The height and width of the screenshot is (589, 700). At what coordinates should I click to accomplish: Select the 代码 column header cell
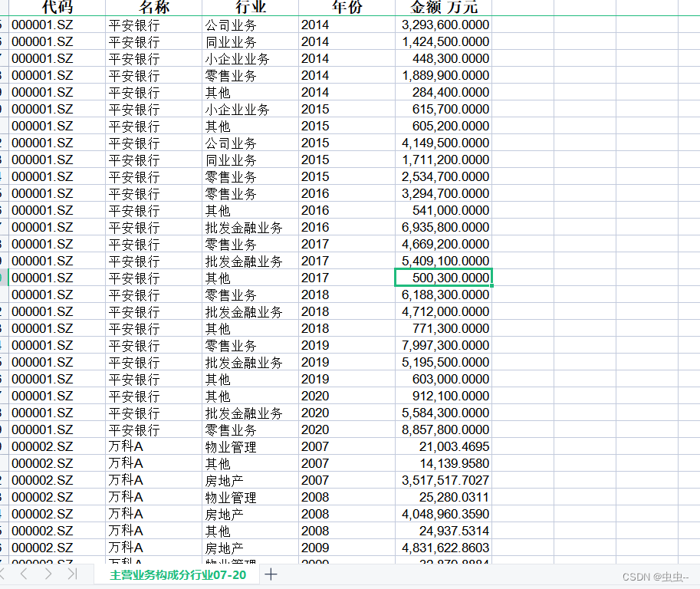point(58,7)
